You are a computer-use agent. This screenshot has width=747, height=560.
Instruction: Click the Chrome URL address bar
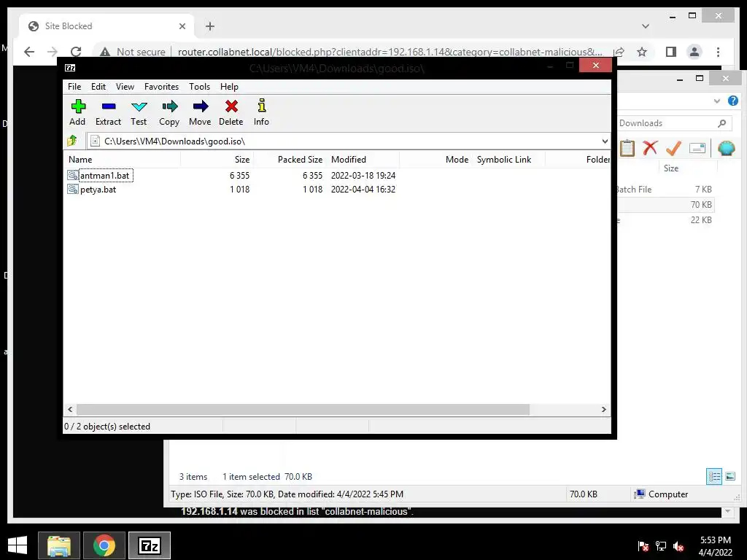390,52
